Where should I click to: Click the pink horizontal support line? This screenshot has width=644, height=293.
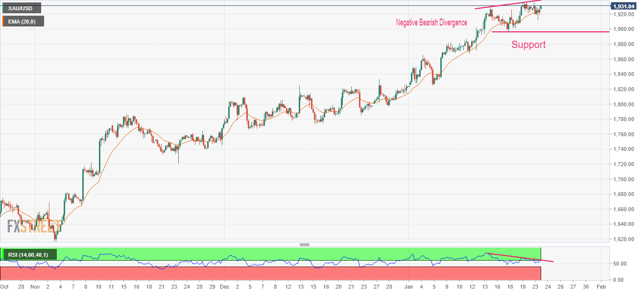tap(550, 32)
